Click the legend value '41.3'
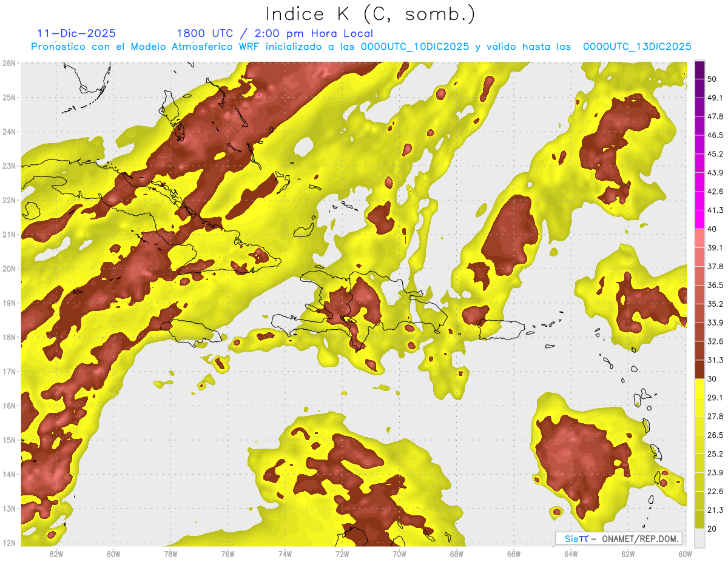 715,210
